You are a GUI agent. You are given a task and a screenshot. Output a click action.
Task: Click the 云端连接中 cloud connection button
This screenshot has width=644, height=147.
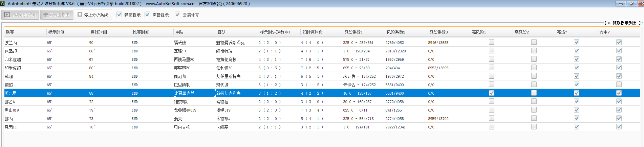point(57,15)
